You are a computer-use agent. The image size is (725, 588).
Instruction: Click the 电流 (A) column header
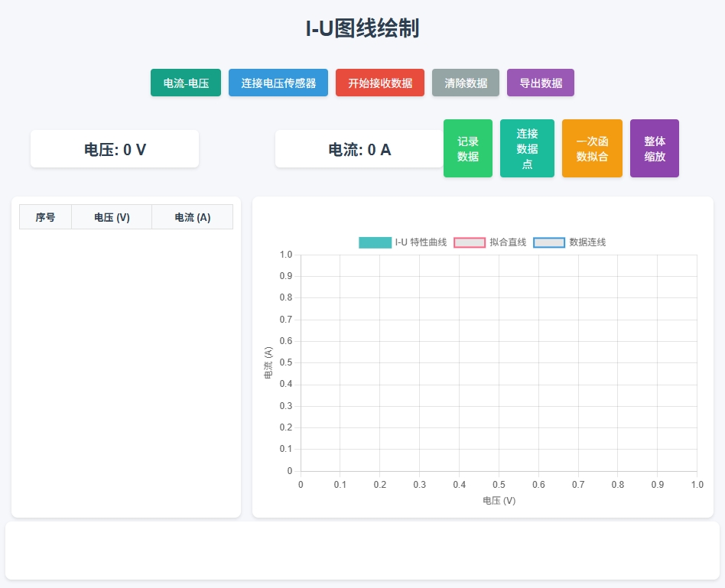pyautogui.click(x=192, y=217)
